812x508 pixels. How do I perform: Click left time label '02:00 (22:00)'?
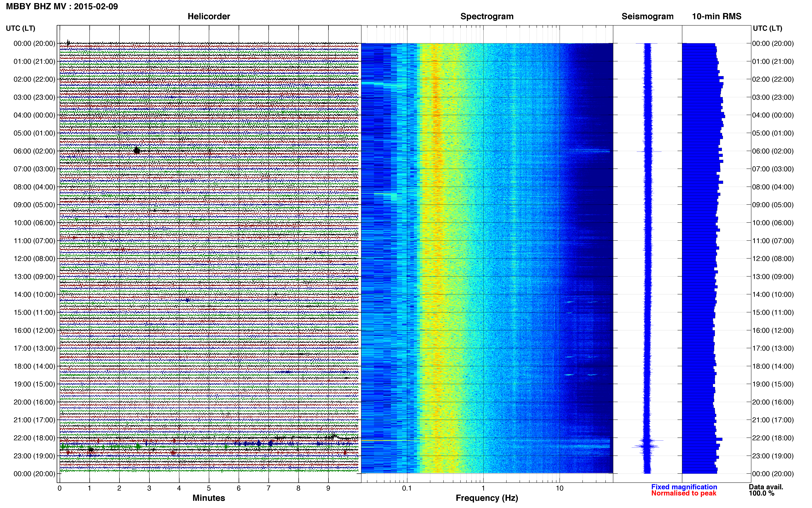pyautogui.click(x=34, y=79)
